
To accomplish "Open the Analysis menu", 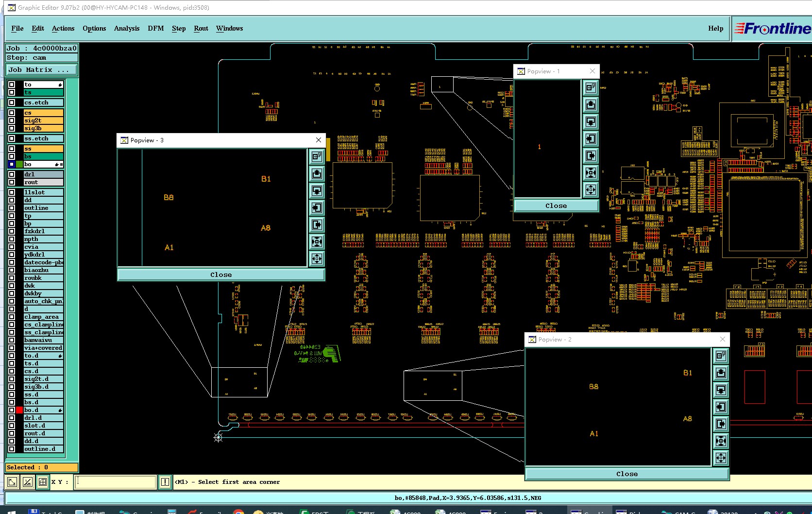I will [127, 28].
